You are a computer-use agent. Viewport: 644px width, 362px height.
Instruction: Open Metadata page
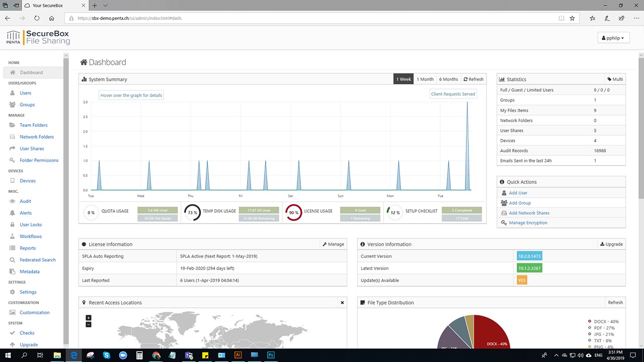30,271
